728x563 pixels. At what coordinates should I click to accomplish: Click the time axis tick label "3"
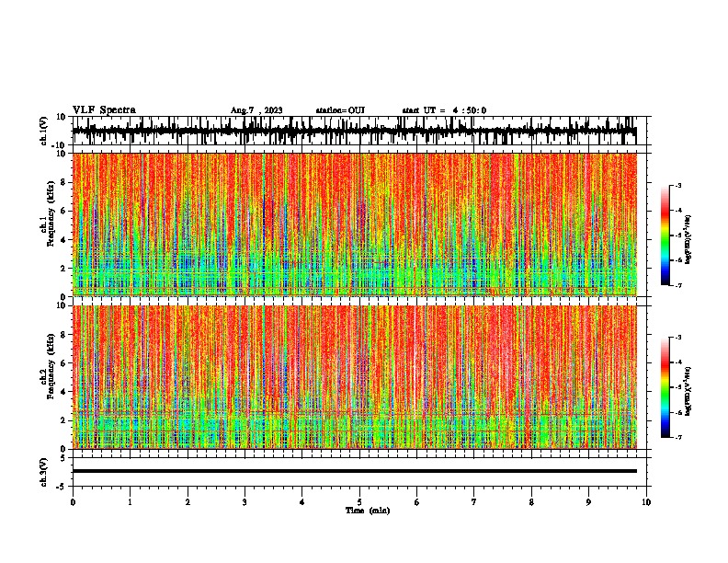pos(245,502)
